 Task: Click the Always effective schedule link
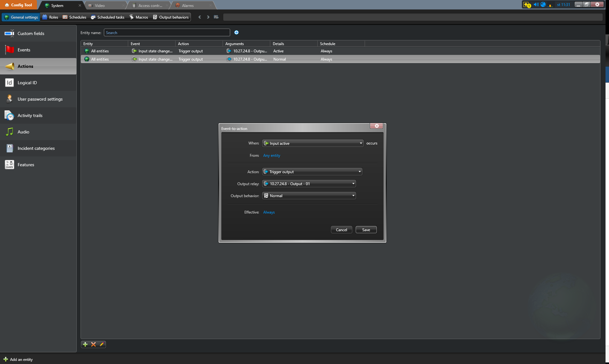[269, 212]
